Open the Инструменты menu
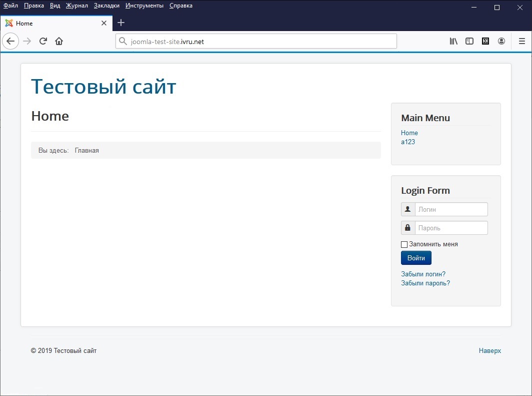This screenshot has height=396, width=532. [144, 6]
